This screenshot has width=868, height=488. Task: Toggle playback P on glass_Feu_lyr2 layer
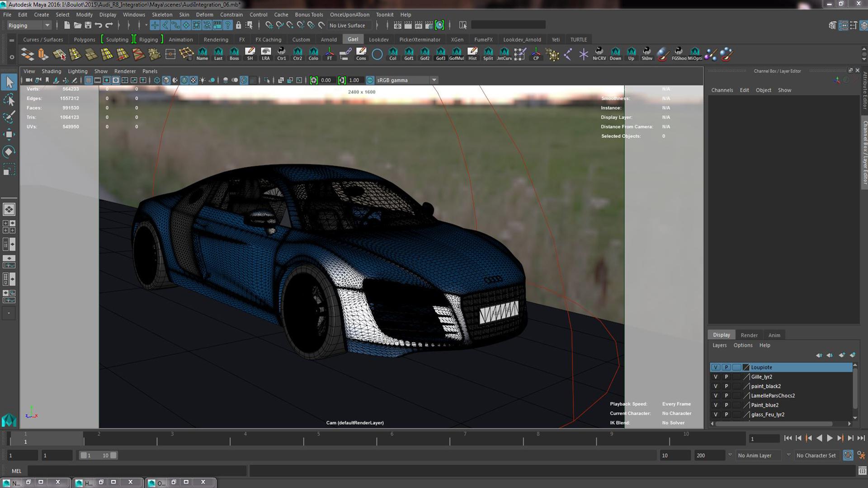point(726,414)
